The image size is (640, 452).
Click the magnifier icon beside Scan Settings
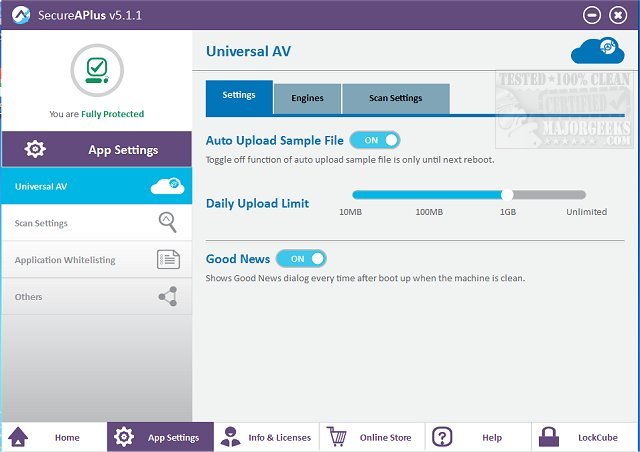pyautogui.click(x=167, y=222)
